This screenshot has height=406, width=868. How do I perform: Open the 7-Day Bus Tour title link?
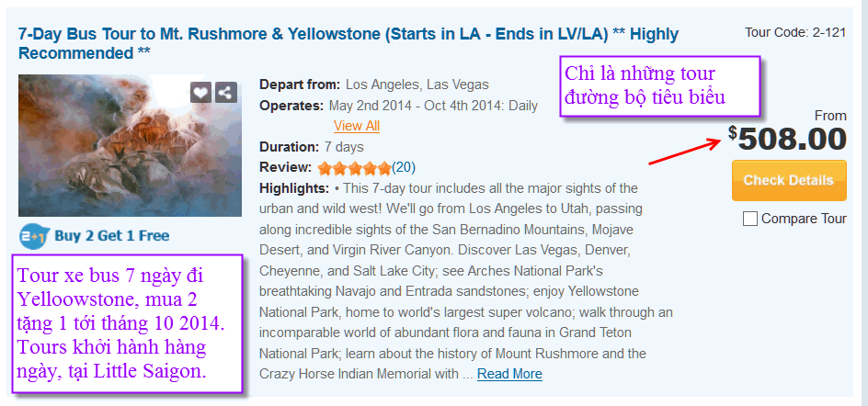click(x=348, y=44)
